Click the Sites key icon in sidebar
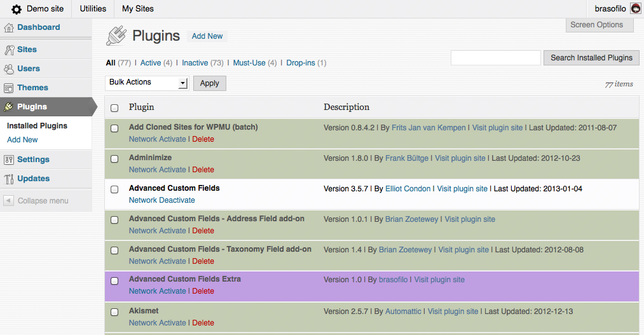 [x=9, y=50]
